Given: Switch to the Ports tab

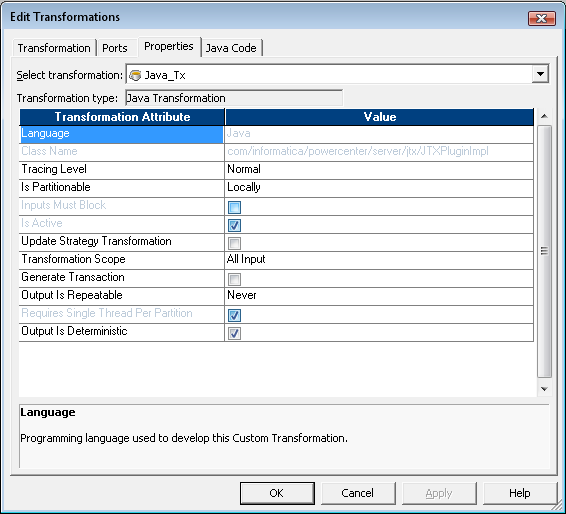Looking at the screenshot, I should [115, 48].
